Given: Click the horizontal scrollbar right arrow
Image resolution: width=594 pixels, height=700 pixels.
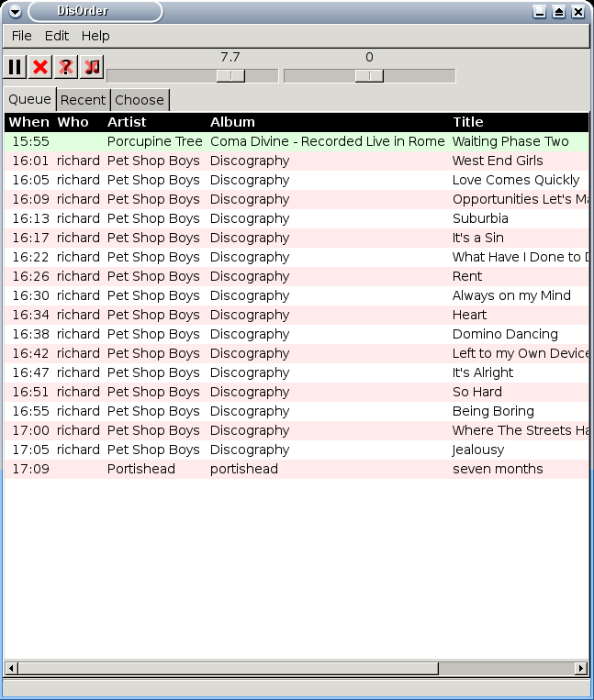Looking at the screenshot, I should 580,668.
